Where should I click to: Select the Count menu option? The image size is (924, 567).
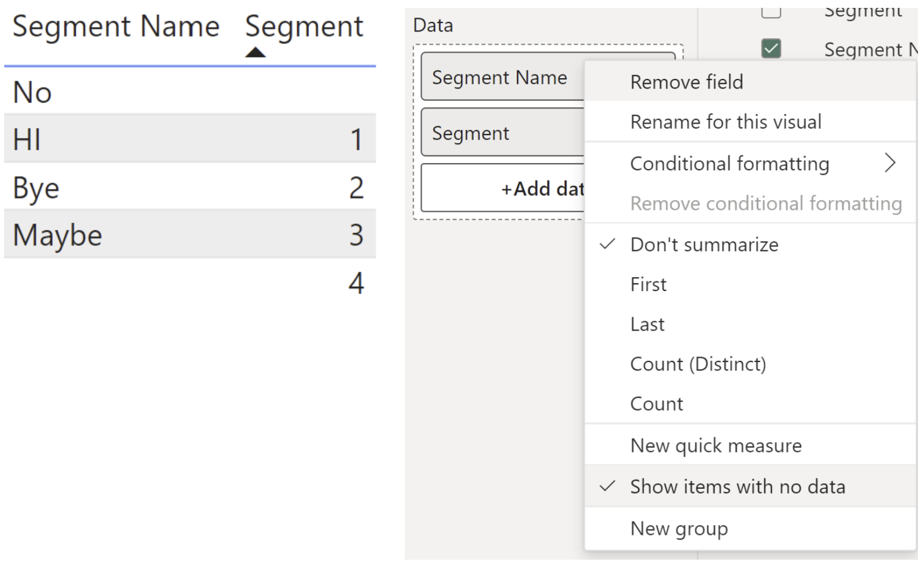coord(656,404)
